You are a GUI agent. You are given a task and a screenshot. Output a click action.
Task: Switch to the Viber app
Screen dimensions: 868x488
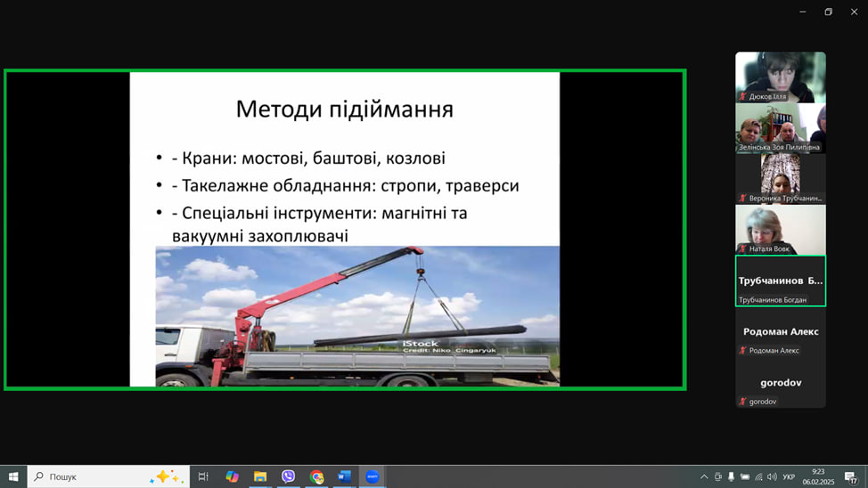click(288, 476)
